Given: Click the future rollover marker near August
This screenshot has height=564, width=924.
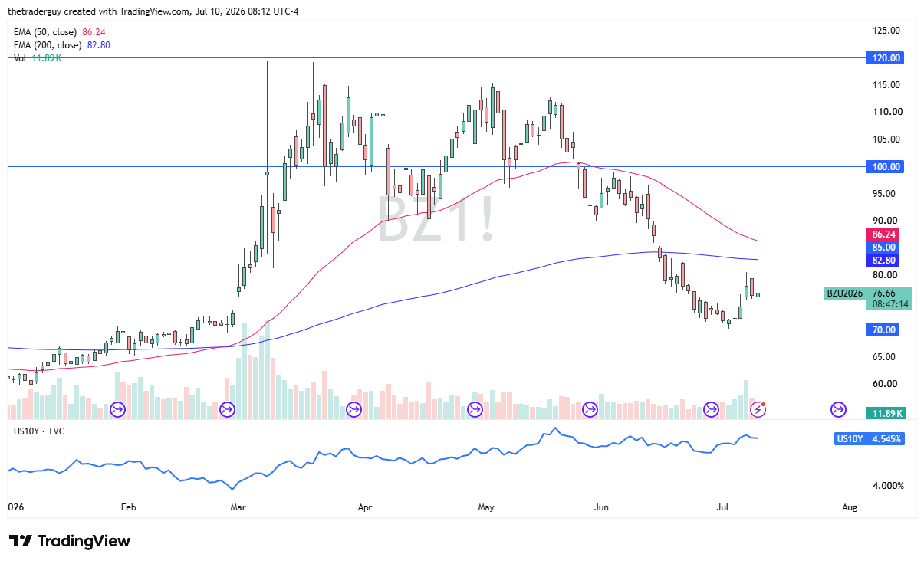Looking at the screenshot, I should pyautogui.click(x=838, y=410).
